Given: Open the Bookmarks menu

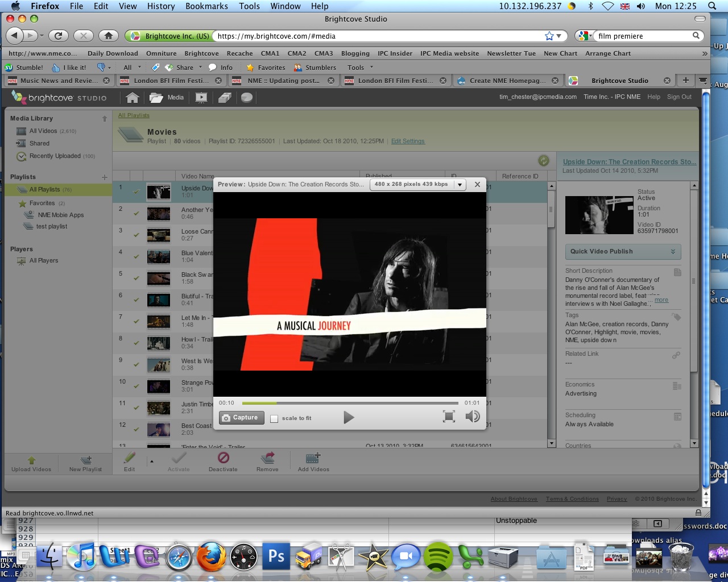Looking at the screenshot, I should (x=206, y=6).
